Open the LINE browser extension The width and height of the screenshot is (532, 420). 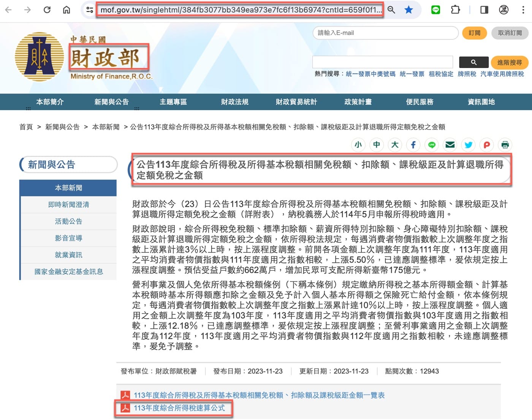435,10
